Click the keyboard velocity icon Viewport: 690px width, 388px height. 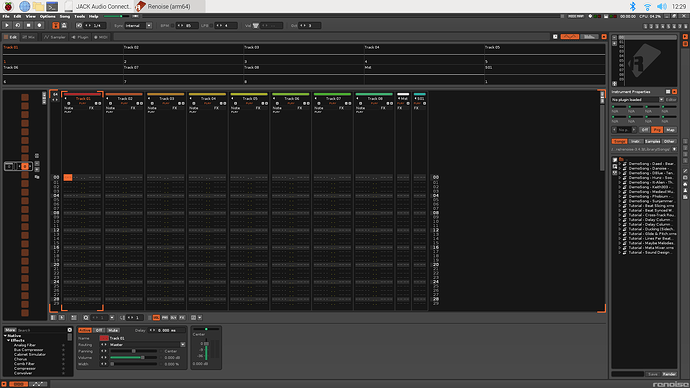tap(256, 26)
